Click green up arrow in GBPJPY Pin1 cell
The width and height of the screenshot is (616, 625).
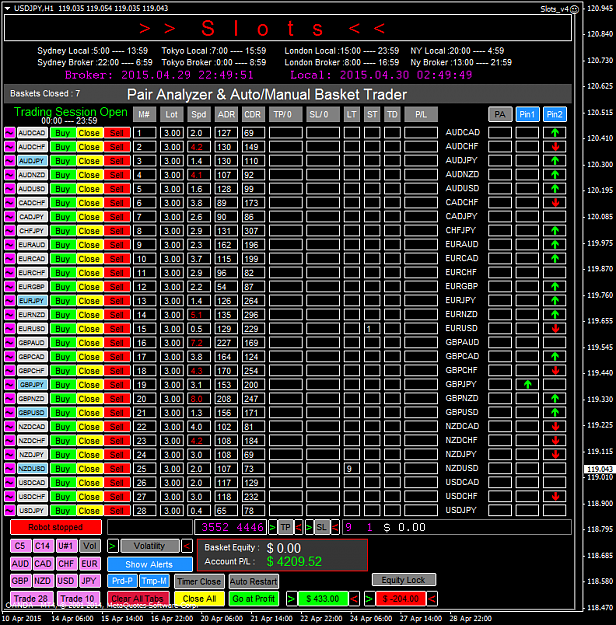pyautogui.click(x=527, y=385)
